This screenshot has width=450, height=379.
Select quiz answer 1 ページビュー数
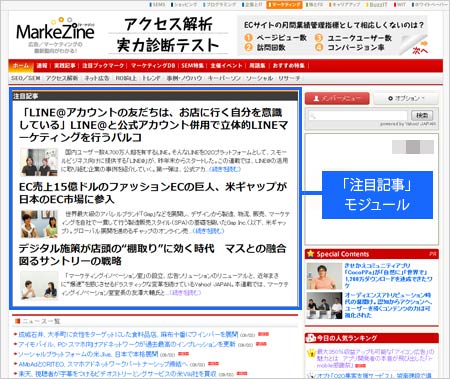click(276, 38)
